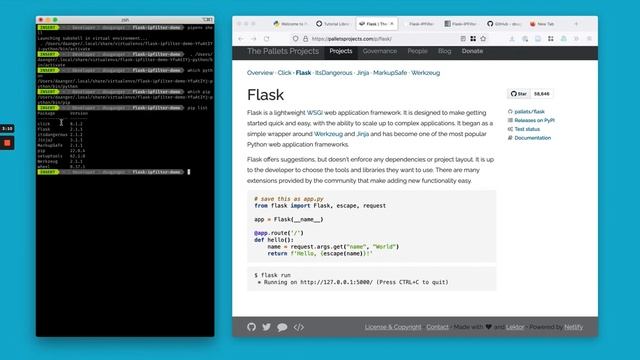The height and width of the screenshot is (360, 640).
Task: Open the People nav item
Action: tap(417, 51)
